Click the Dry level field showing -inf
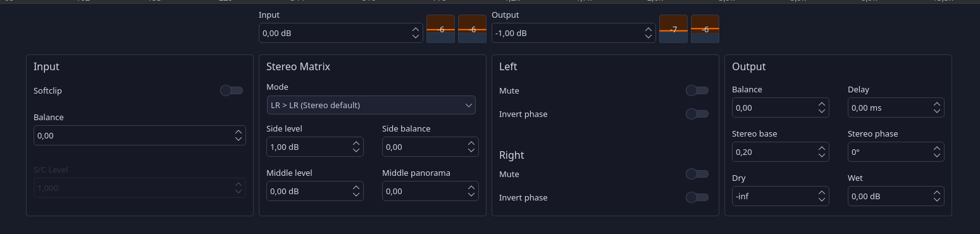This screenshot has height=234, width=980. pyautogui.click(x=780, y=196)
